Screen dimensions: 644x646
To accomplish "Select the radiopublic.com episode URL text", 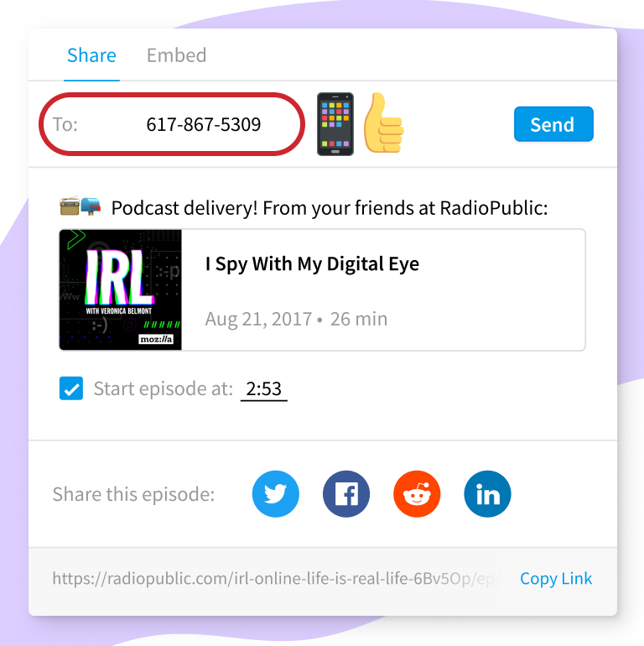I will coord(276,578).
